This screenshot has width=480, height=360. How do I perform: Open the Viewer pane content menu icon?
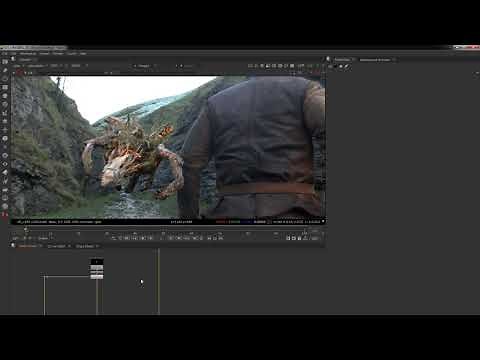[x=13, y=59]
